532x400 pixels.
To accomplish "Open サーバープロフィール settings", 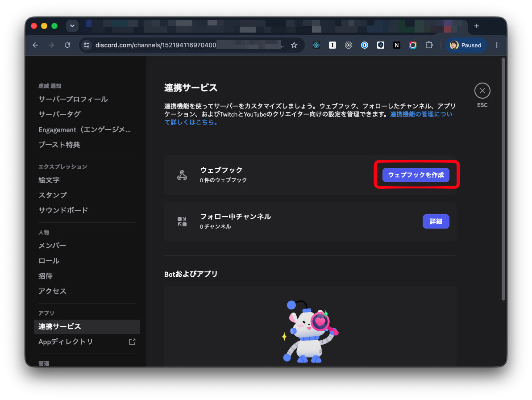I will point(73,99).
